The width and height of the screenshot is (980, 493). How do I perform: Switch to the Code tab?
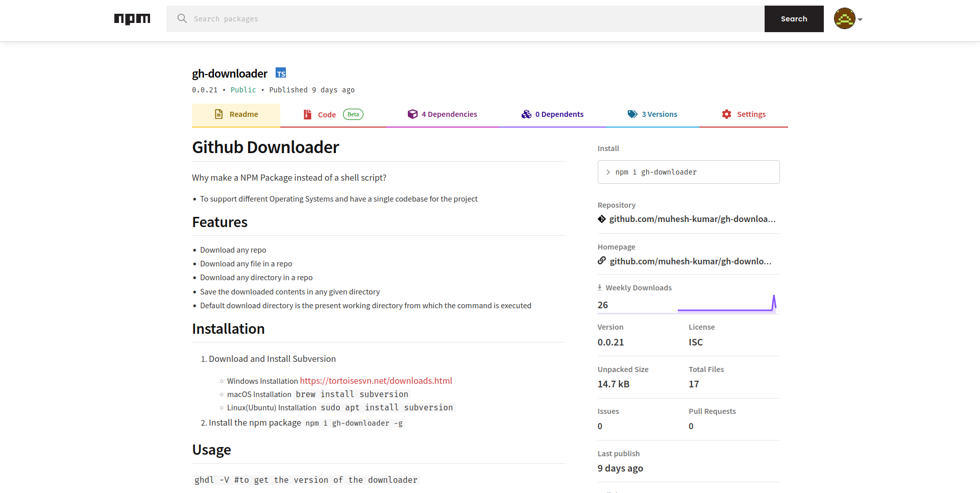coord(333,114)
